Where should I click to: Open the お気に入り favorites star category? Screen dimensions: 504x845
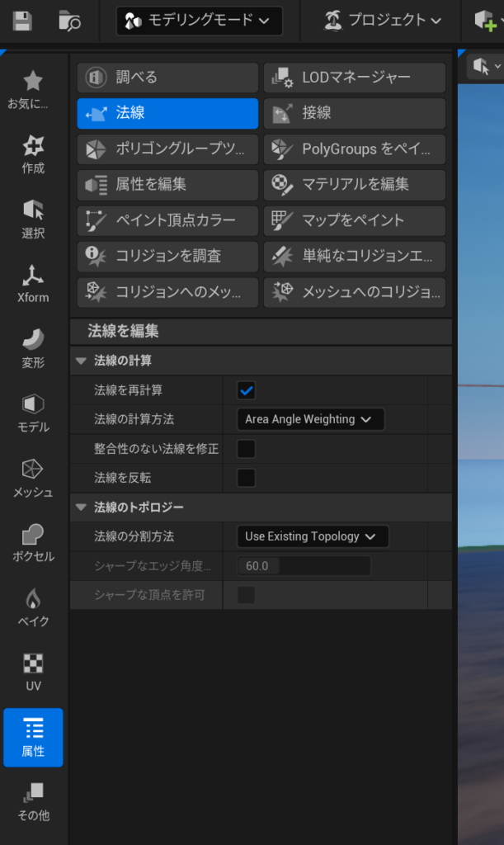coord(33,90)
